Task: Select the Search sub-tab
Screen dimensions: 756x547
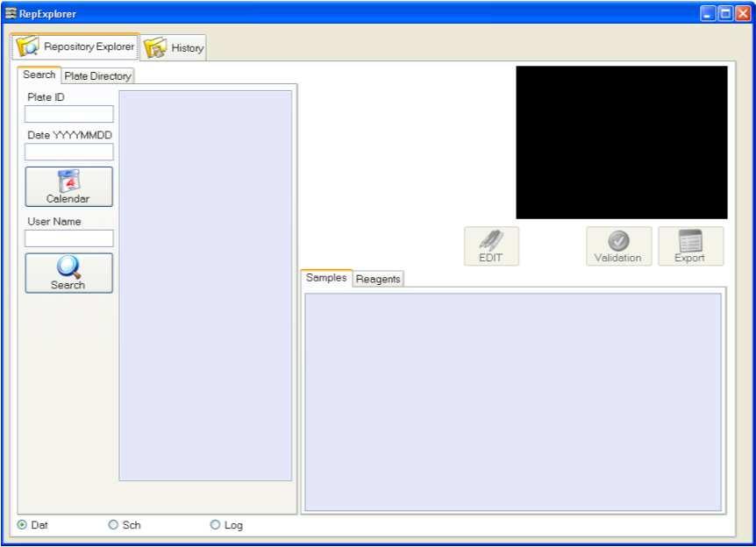Action: 39,75
